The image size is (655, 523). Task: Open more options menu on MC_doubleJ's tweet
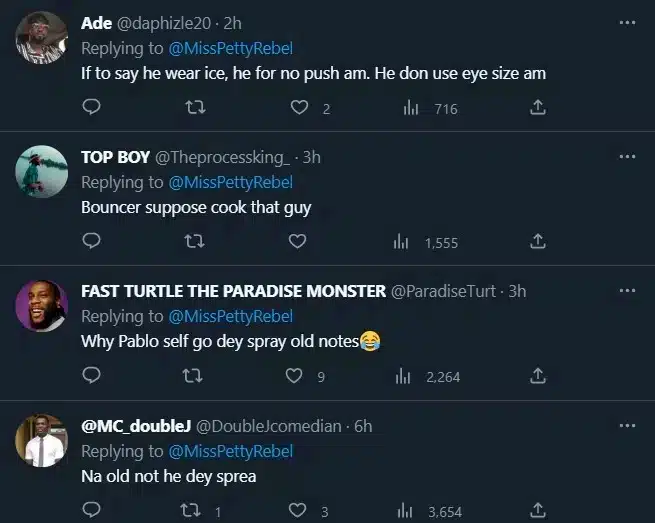[x=627, y=425]
